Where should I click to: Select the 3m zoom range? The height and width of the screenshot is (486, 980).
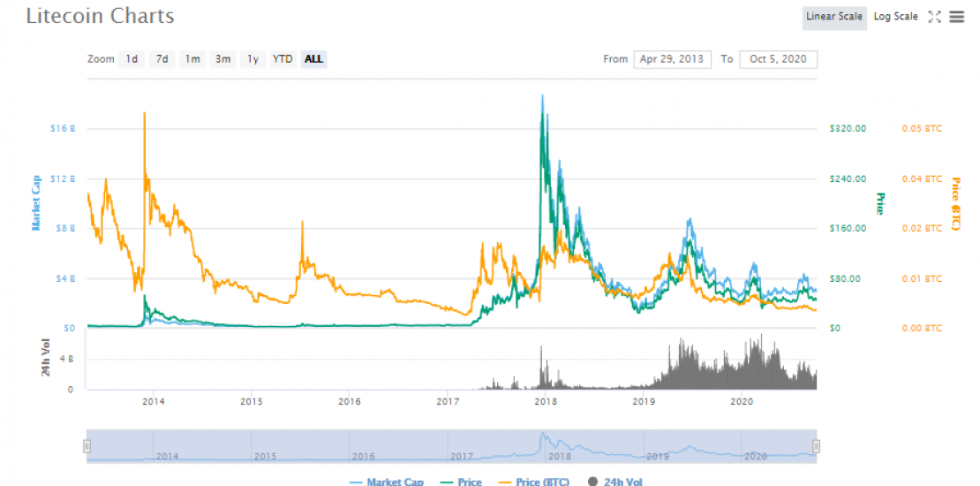click(x=222, y=59)
